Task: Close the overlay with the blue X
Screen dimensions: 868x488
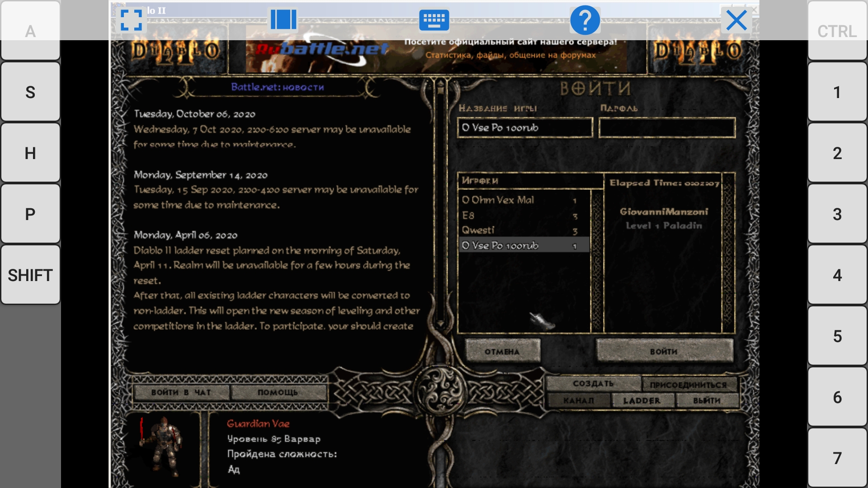Action: (x=736, y=20)
